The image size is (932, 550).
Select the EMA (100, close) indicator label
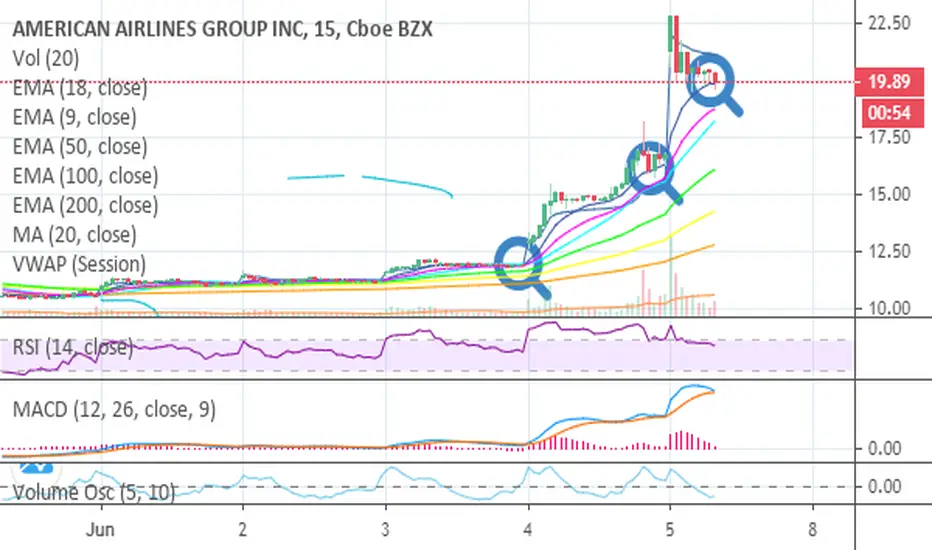pos(85,176)
